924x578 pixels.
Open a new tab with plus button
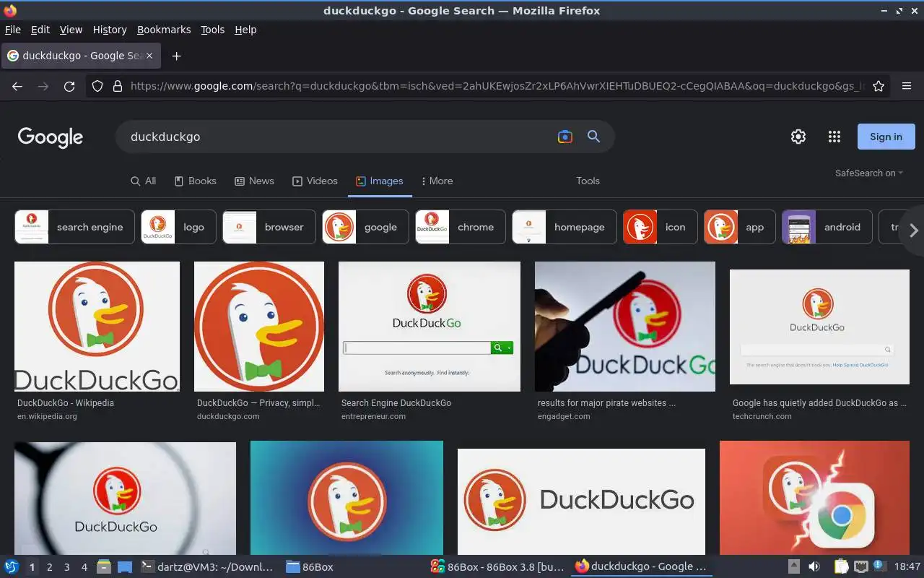176,56
